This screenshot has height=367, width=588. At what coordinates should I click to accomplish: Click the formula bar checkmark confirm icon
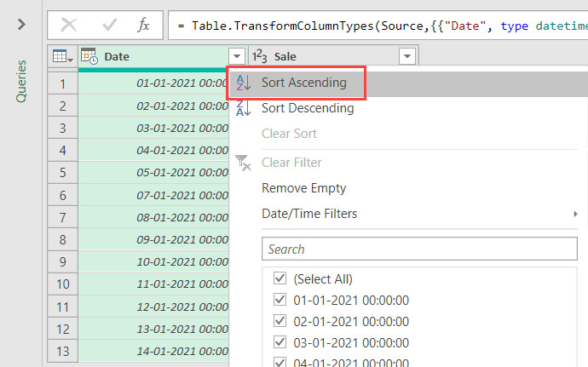108,26
